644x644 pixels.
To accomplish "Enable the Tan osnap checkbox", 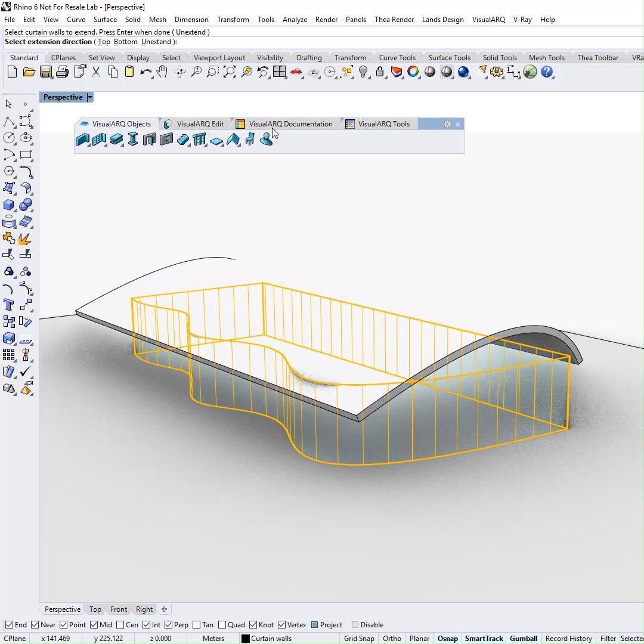I will click(196, 625).
